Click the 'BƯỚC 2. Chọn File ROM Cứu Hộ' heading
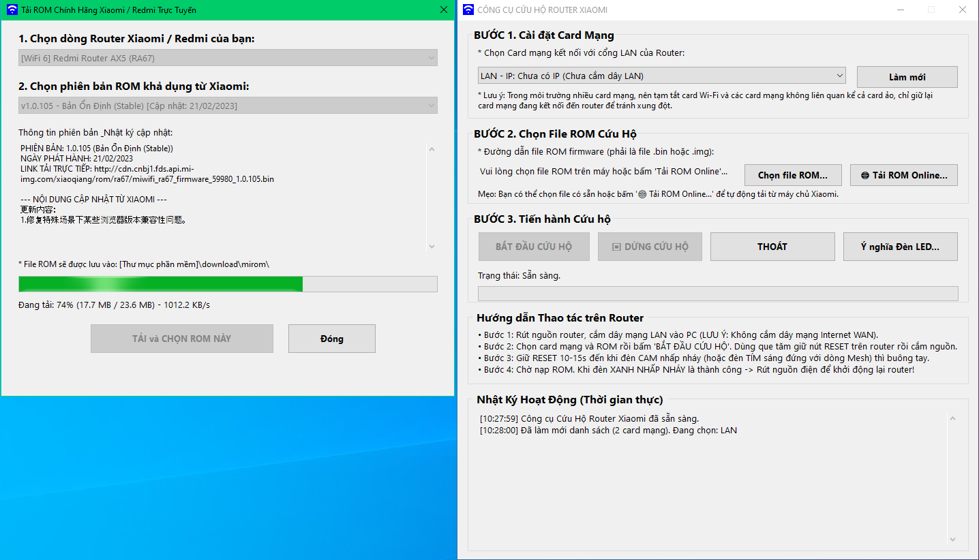The width and height of the screenshot is (979, 560). pos(556,134)
